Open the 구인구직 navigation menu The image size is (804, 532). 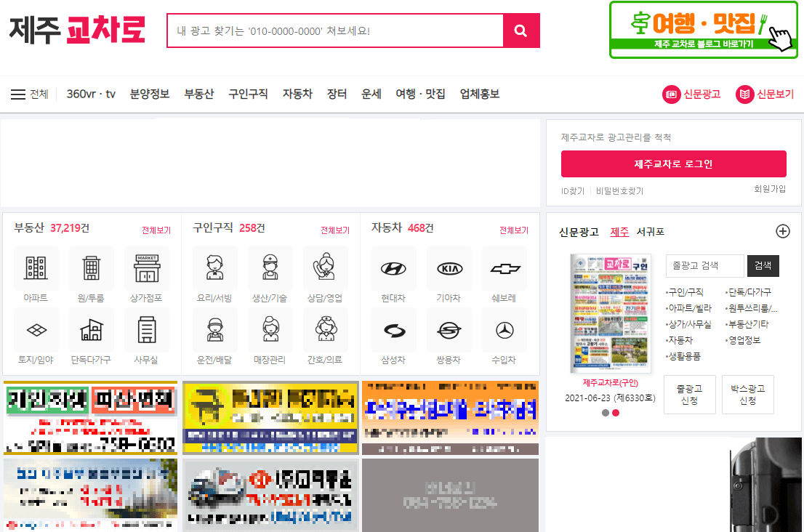click(247, 94)
